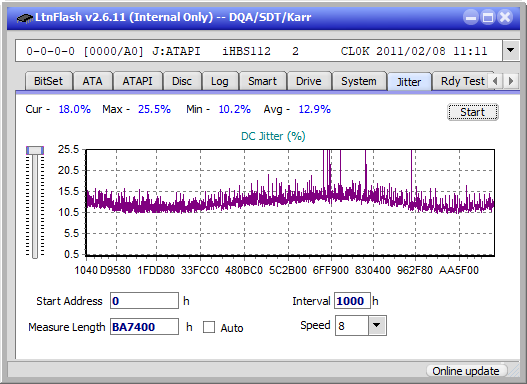Screen dimensions: 527x384
Task: Click the Start Address input field
Action: (x=145, y=301)
